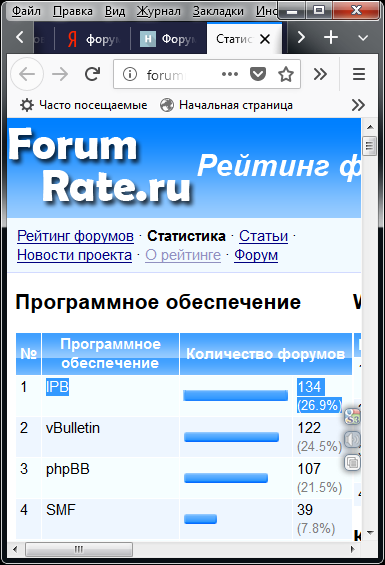Image resolution: width=385 pixels, height=565 pixels.
Task: Open the Закладки menu
Action: [218, 11]
